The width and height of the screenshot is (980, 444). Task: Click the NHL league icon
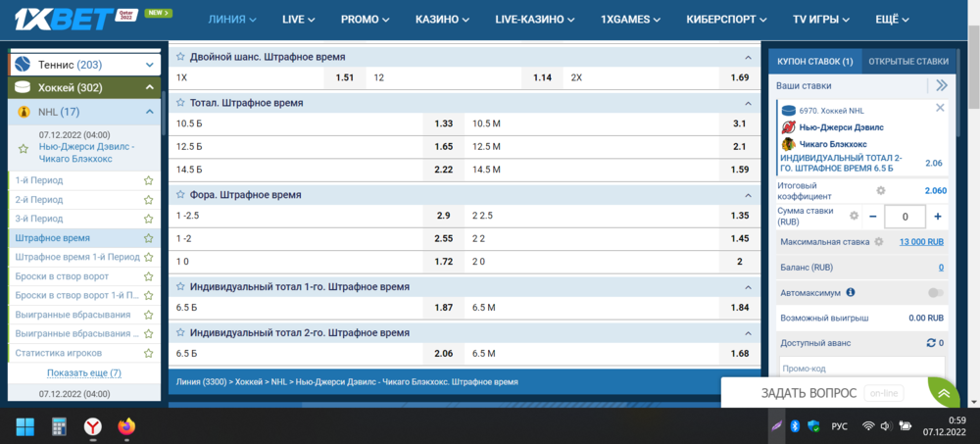[x=24, y=112]
